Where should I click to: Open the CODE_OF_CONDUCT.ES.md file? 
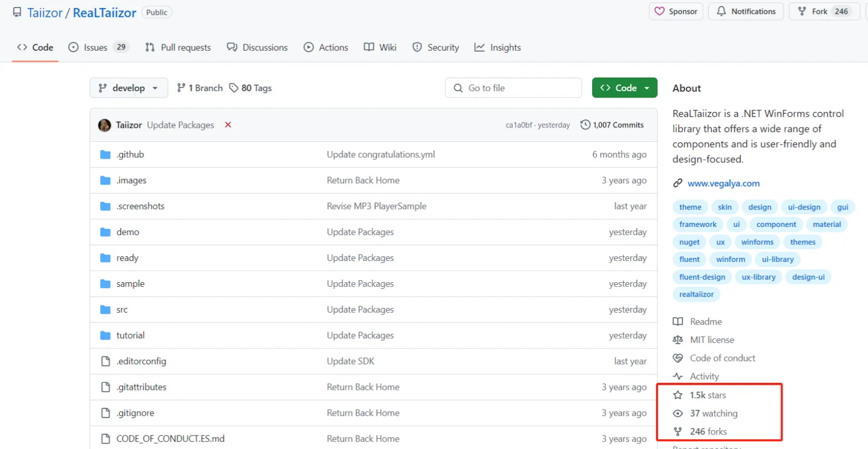[x=170, y=439]
